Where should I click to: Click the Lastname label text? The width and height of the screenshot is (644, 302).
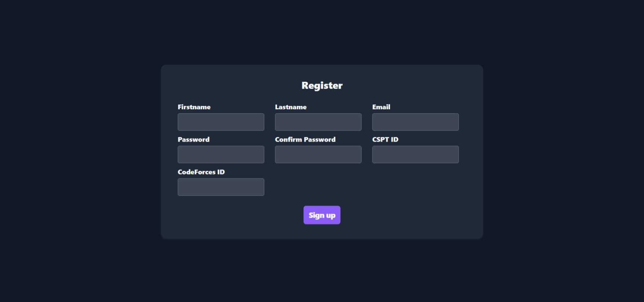pyautogui.click(x=291, y=107)
